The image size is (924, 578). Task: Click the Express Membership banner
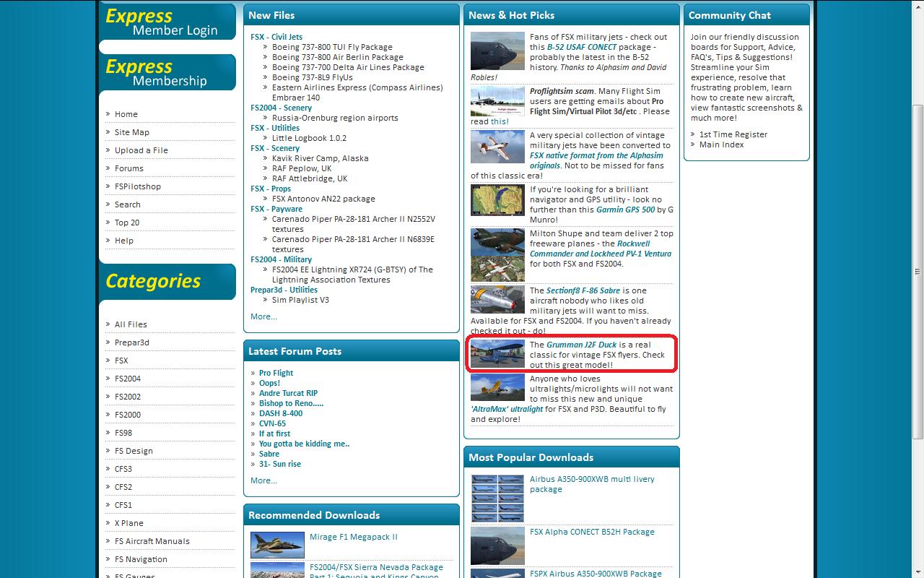[x=167, y=72]
